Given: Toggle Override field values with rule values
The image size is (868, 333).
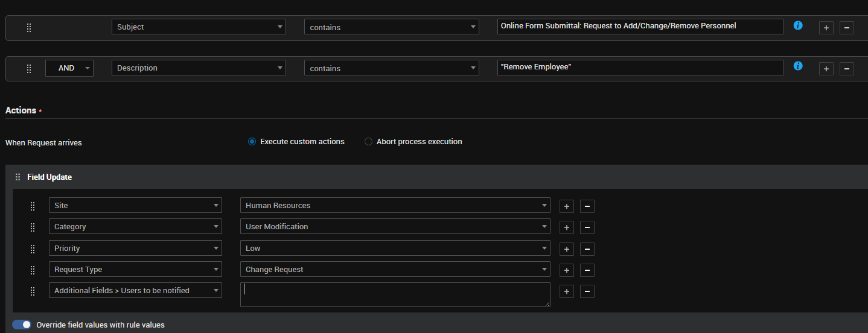Looking at the screenshot, I should [x=22, y=325].
